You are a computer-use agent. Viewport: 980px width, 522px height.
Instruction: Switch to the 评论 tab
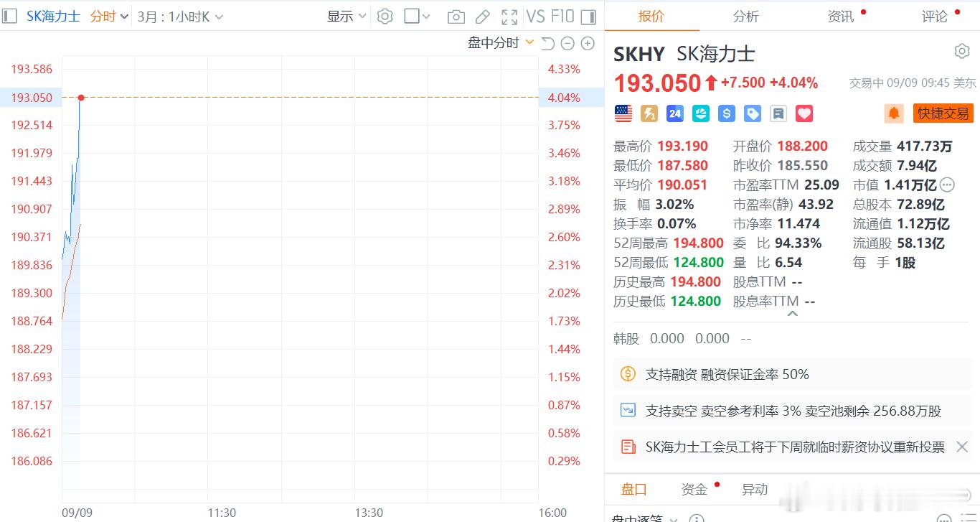click(935, 16)
